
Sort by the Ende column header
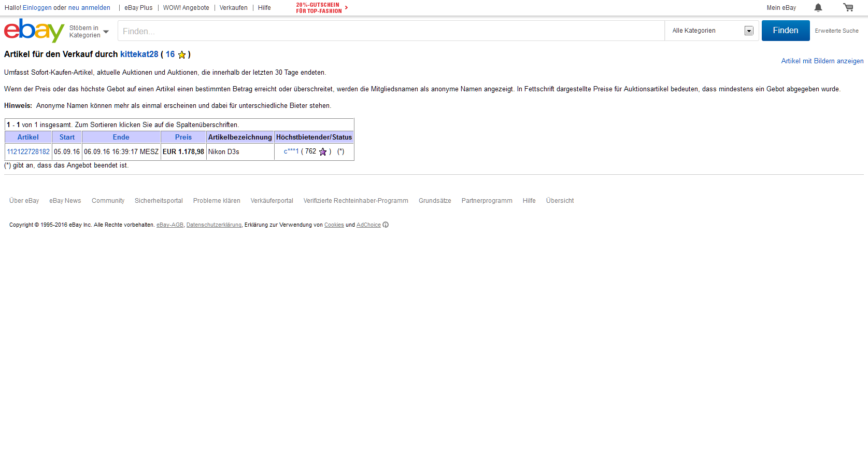[x=121, y=137]
